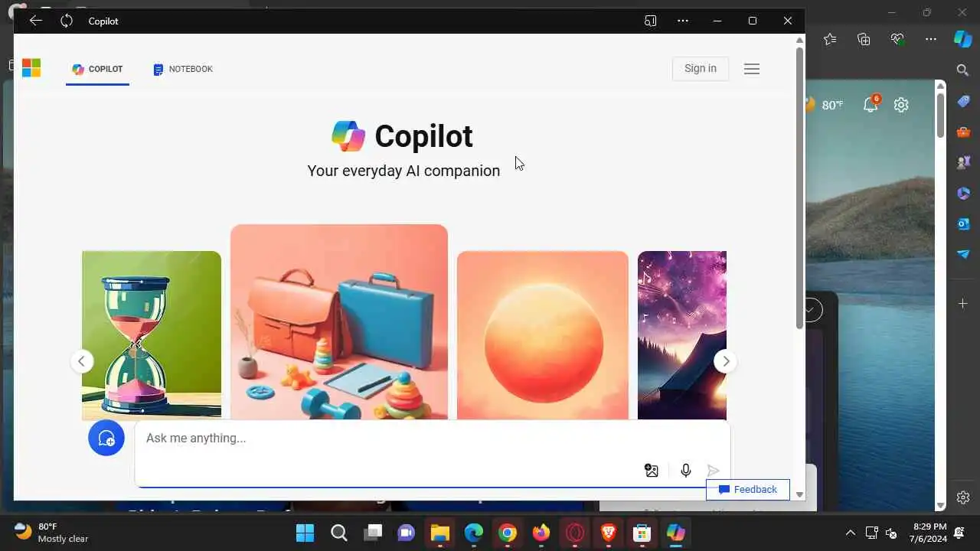Switch to the NOTEBOOK tab
The image size is (980, 551).
pyautogui.click(x=183, y=69)
